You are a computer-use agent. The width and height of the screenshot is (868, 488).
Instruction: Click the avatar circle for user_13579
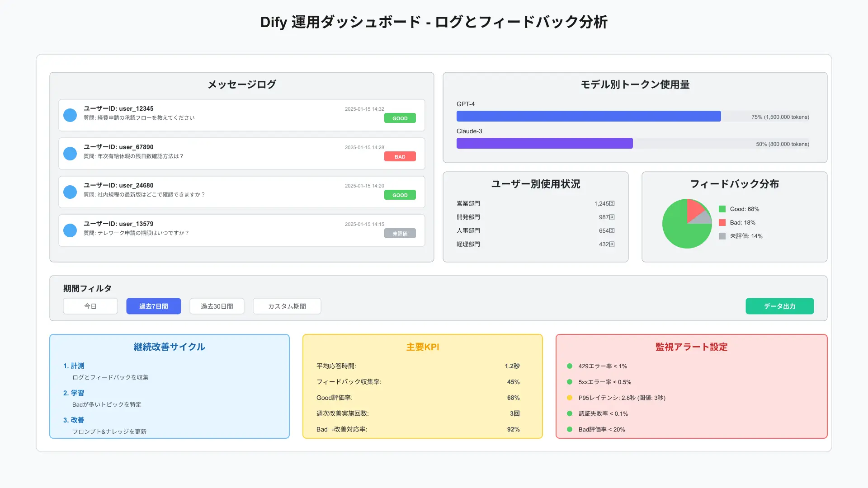pyautogui.click(x=70, y=230)
